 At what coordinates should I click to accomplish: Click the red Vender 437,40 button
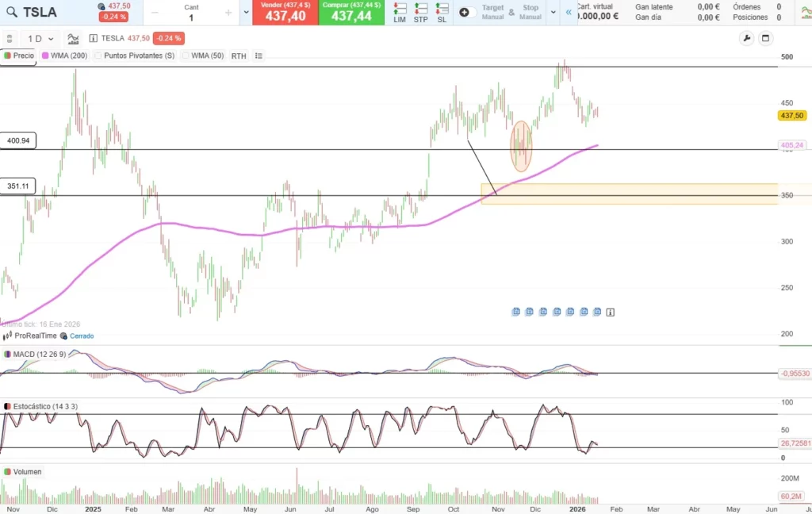coord(285,13)
